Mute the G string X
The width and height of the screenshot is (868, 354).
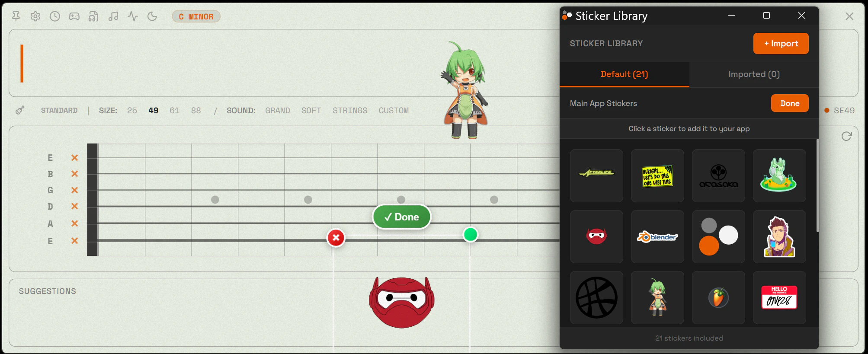coord(74,190)
